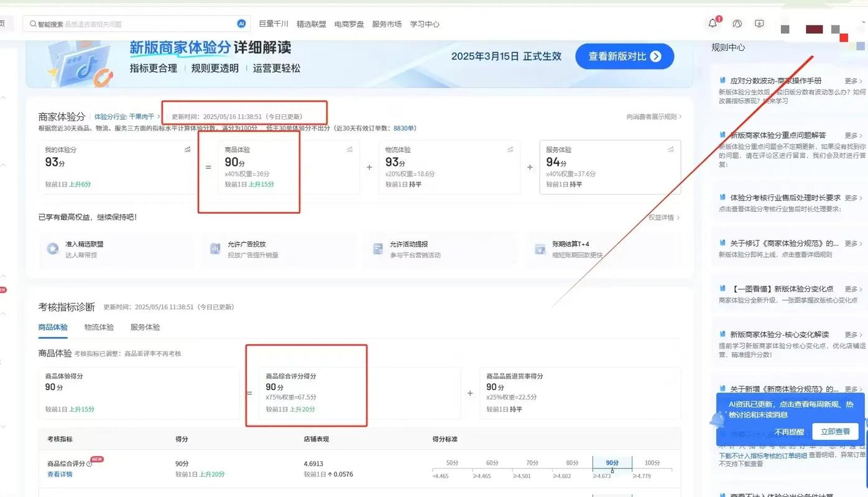Click the AI icon in search box
The height and width of the screenshot is (497, 868).
coord(241,24)
